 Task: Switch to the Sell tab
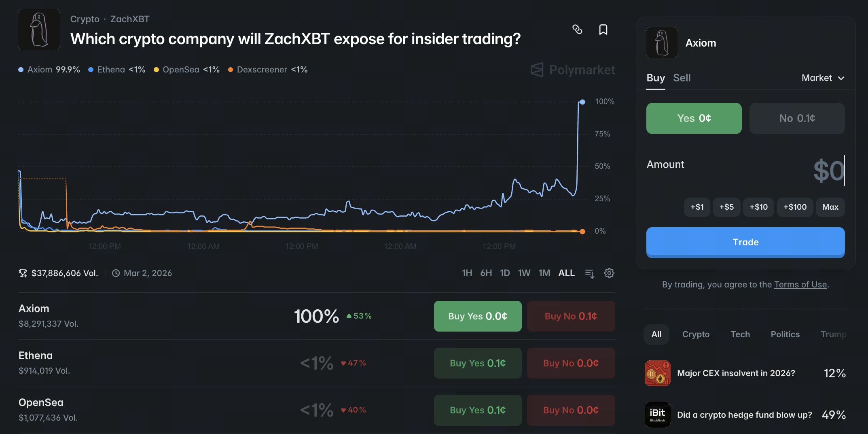tap(682, 78)
